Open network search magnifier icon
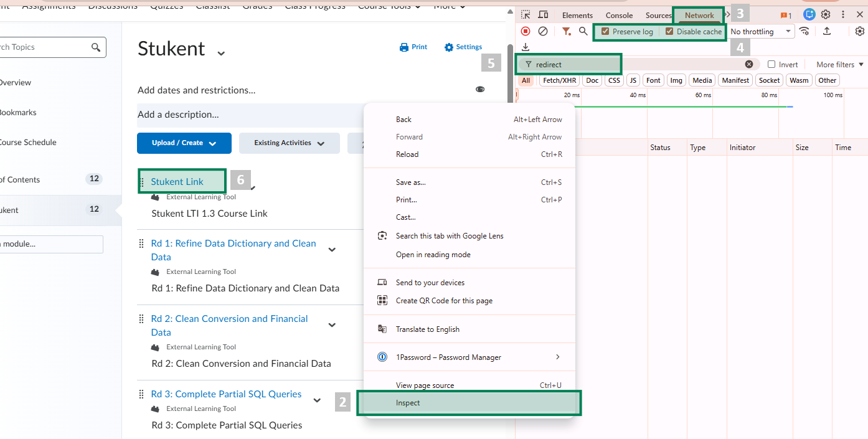The height and width of the screenshot is (439, 868). tap(583, 31)
